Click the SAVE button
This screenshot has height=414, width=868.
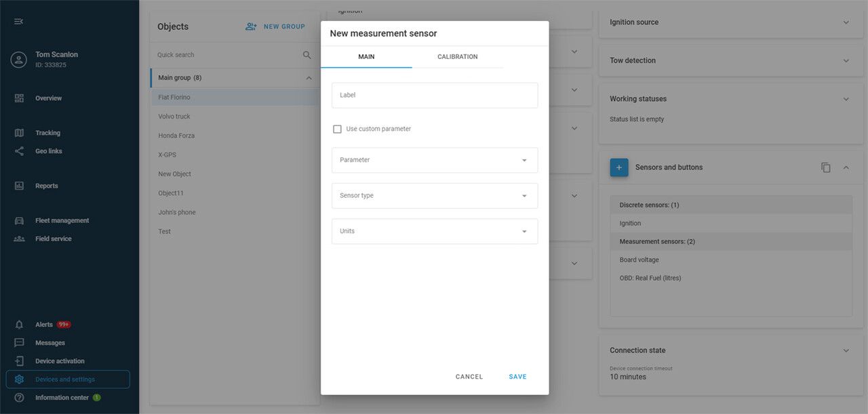click(x=517, y=376)
